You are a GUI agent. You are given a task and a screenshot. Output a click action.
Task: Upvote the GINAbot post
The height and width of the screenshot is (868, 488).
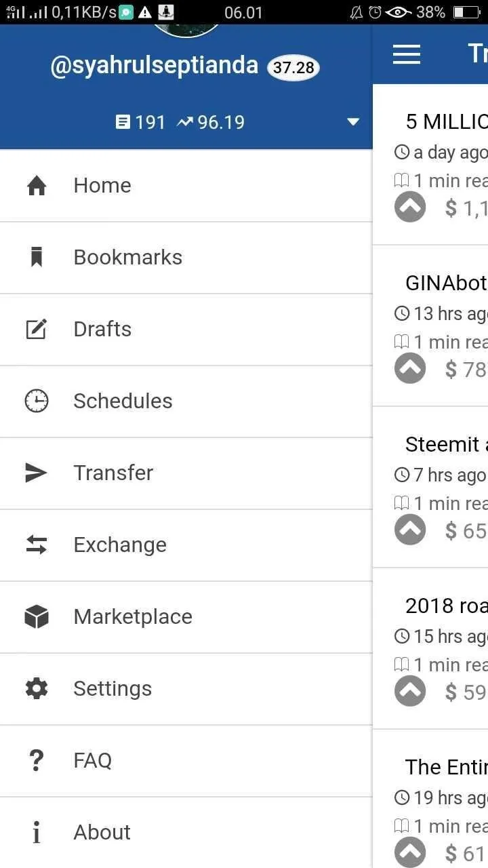410,368
